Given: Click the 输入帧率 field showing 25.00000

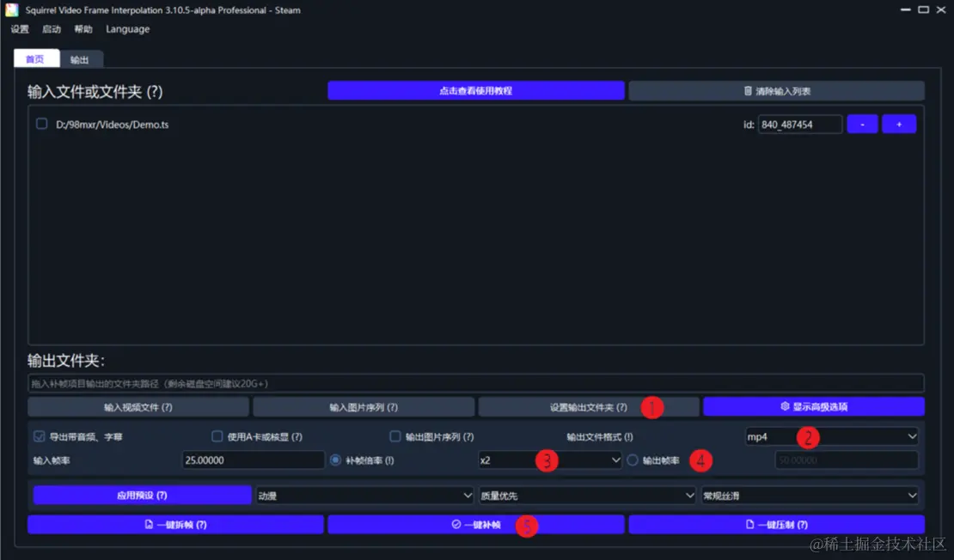Looking at the screenshot, I should 253,460.
